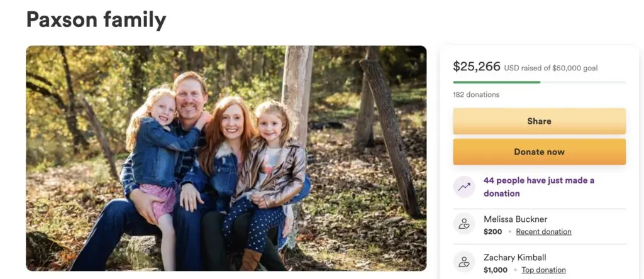The width and height of the screenshot is (644, 279).
Task: Click Zachary Kimball's donor avatar icon
Action: coord(464,263)
